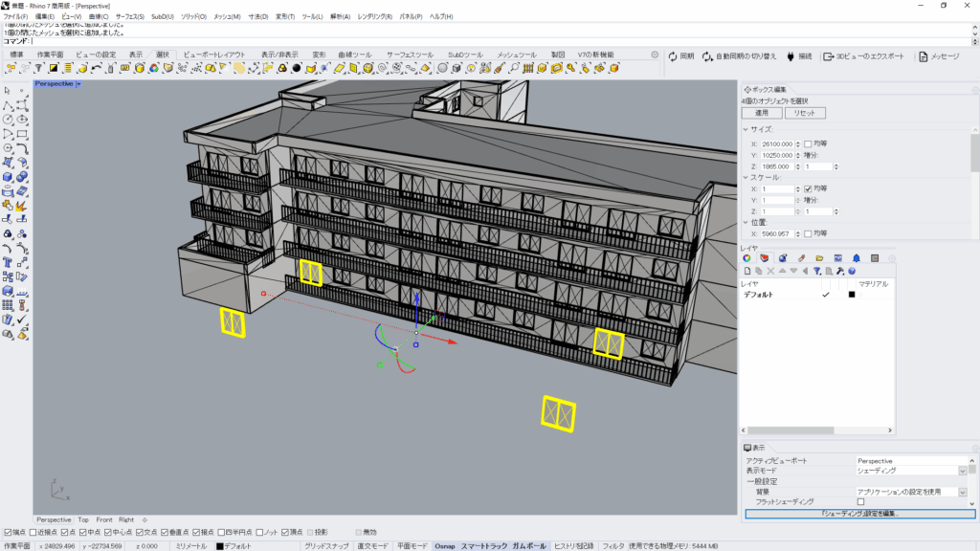The height and width of the screenshot is (551, 980).
Task: Collapse the サイズ section
Action: click(746, 129)
